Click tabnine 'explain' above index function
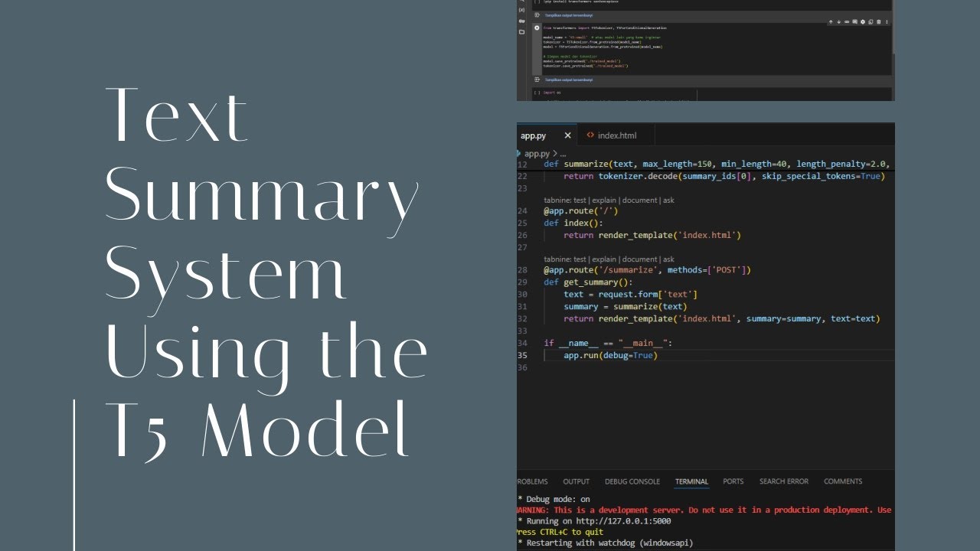This screenshot has height=551, width=980. 605,201
